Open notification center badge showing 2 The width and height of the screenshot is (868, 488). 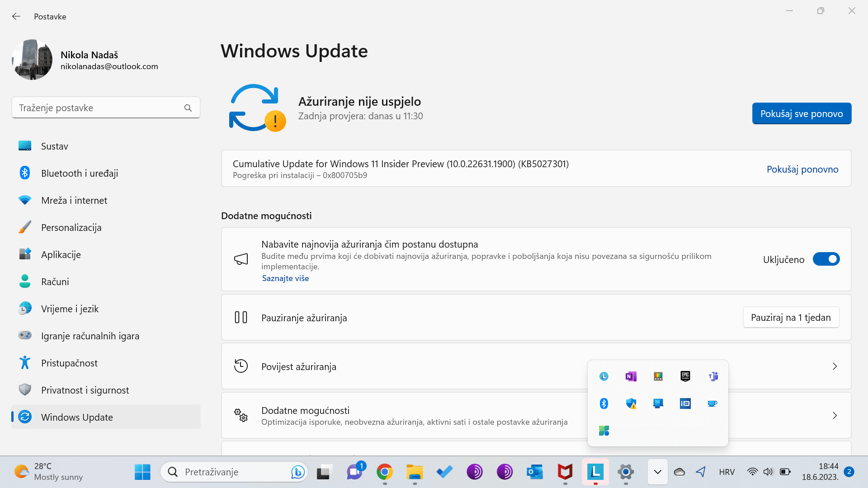tap(849, 472)
